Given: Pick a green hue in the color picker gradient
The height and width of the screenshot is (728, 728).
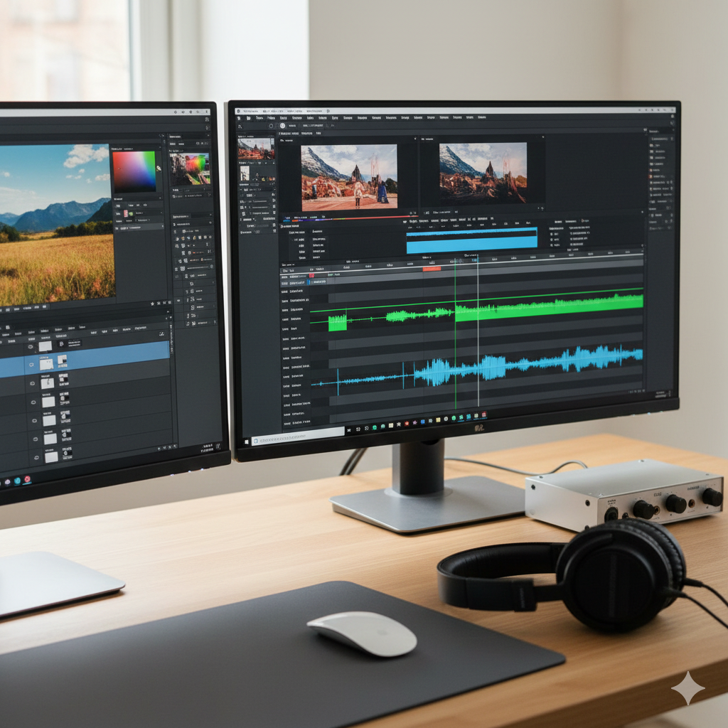Looking at the screenshot, I should click(x=151, y=156).
